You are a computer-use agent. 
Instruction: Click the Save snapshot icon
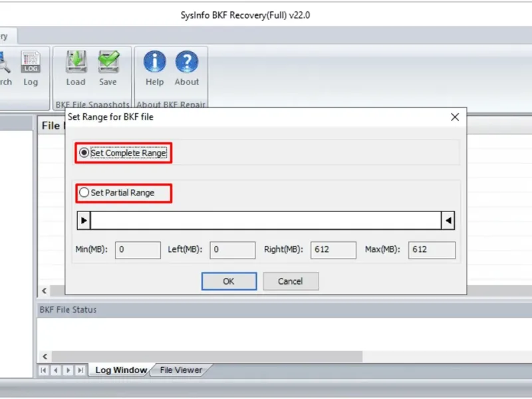108,68
